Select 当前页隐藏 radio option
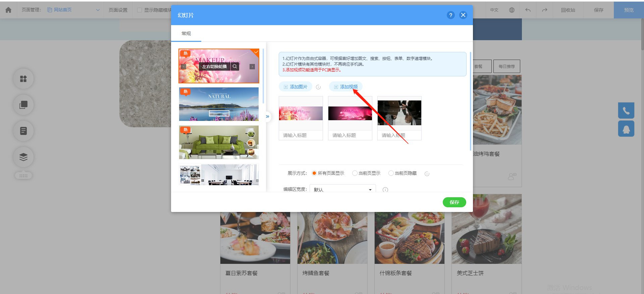Viewport: 644px width, 294px height. point(391,173)
